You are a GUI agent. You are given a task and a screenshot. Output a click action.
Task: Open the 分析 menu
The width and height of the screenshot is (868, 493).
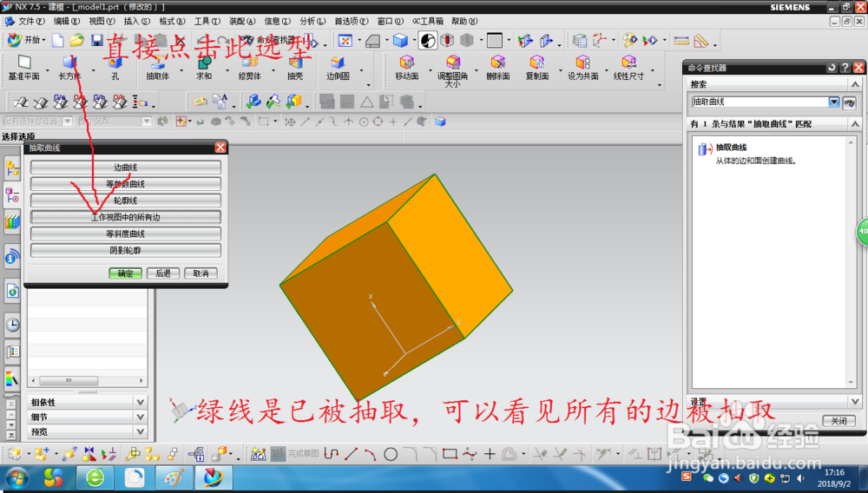point(312,21)
